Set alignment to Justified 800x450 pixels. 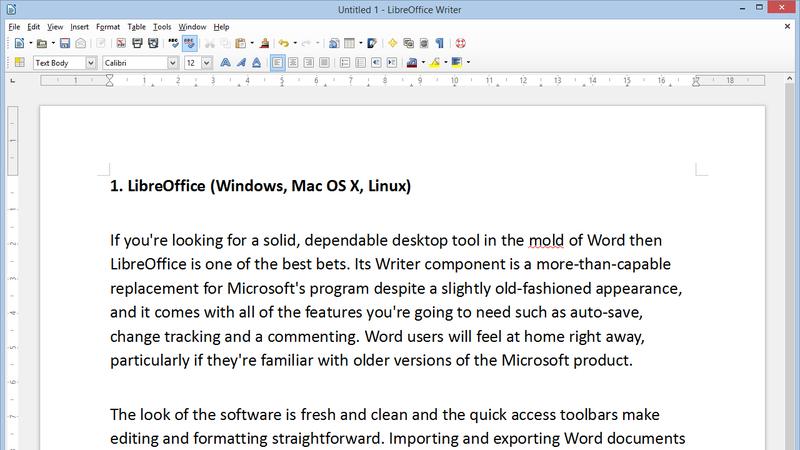coord(324,63)
